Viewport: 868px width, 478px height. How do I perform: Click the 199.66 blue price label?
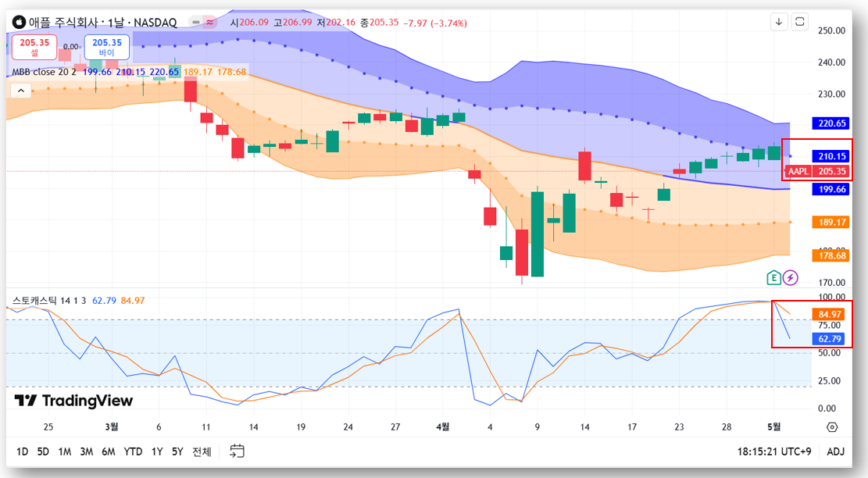click(x=830, y=189)
